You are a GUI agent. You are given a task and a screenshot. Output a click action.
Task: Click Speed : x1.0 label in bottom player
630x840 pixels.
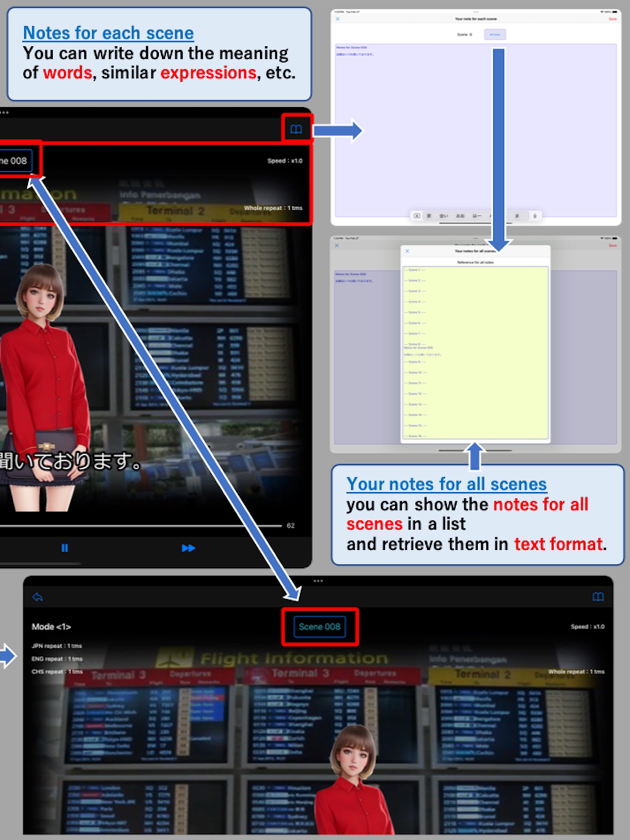(x=587, y=627)
